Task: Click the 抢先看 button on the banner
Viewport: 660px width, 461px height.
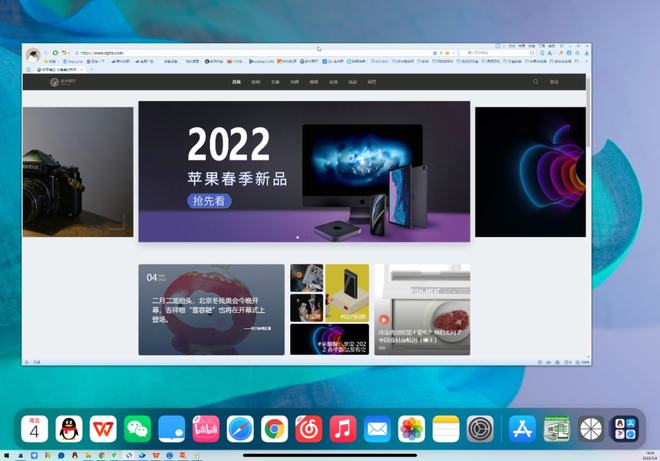Action: 209,201
